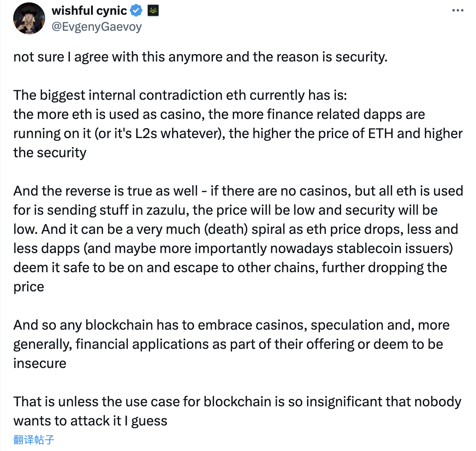Click the line "And the reverse is true"
This screenshot has height=451, width=476.
pyautogui.click(x=238, y=191)
